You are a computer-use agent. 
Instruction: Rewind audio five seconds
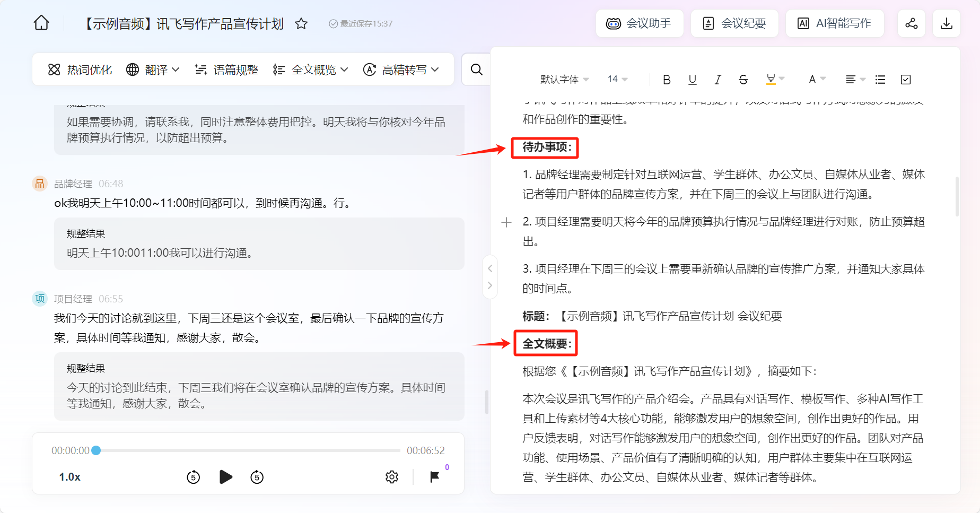click(194, 477)
